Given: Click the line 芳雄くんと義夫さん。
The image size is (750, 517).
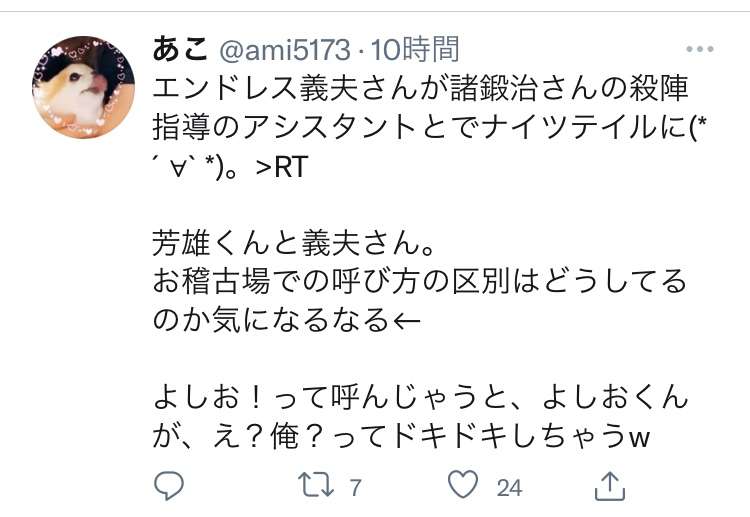Looking at the screenshot, I should tap(294, 242).
